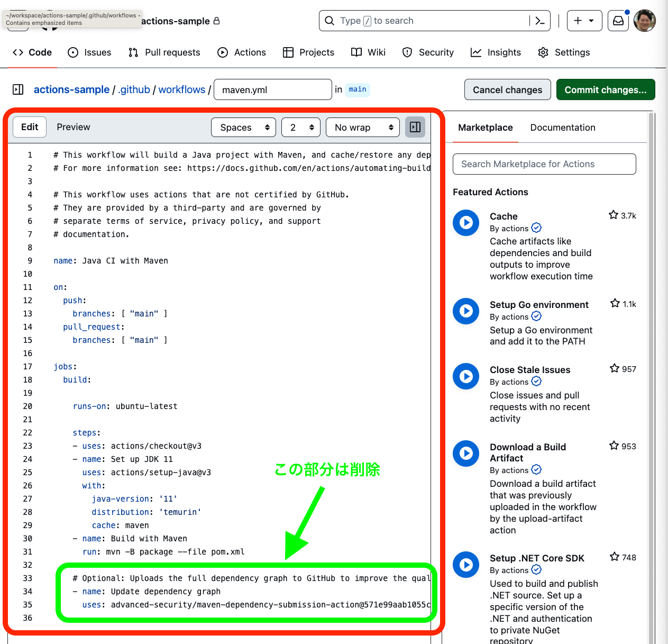Navigate to actions-sample breadcrumb
668x644 pixels.
[x=71, y=89]
